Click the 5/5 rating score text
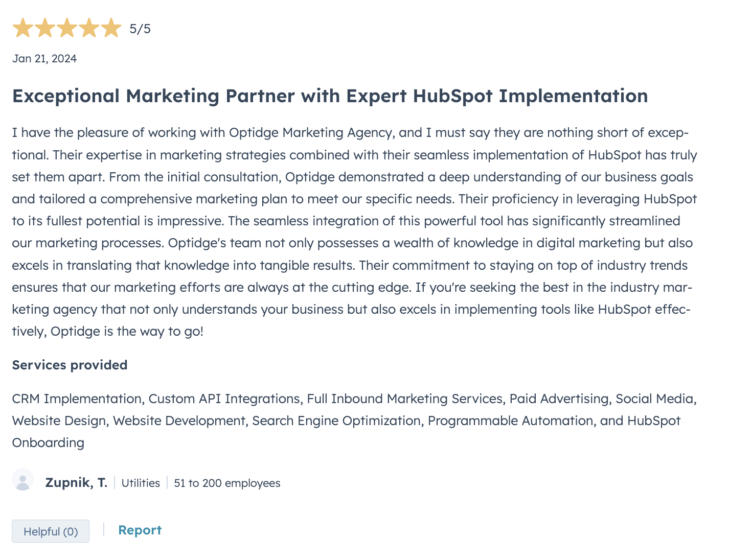The height and width of the screenshot is (560, 729). [x=140, y=29]
